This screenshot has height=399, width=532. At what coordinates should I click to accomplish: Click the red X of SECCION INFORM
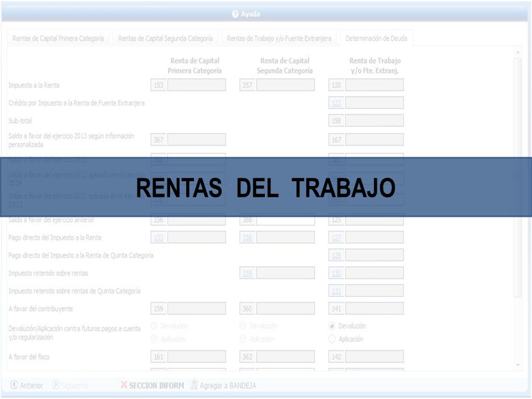click(124, 385)
